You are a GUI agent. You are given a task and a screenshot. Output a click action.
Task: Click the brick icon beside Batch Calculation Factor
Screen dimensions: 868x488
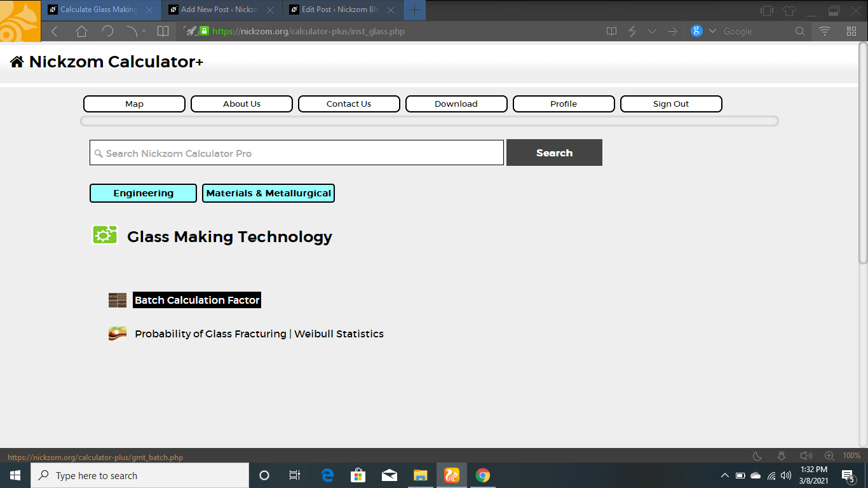pos(118,300)
